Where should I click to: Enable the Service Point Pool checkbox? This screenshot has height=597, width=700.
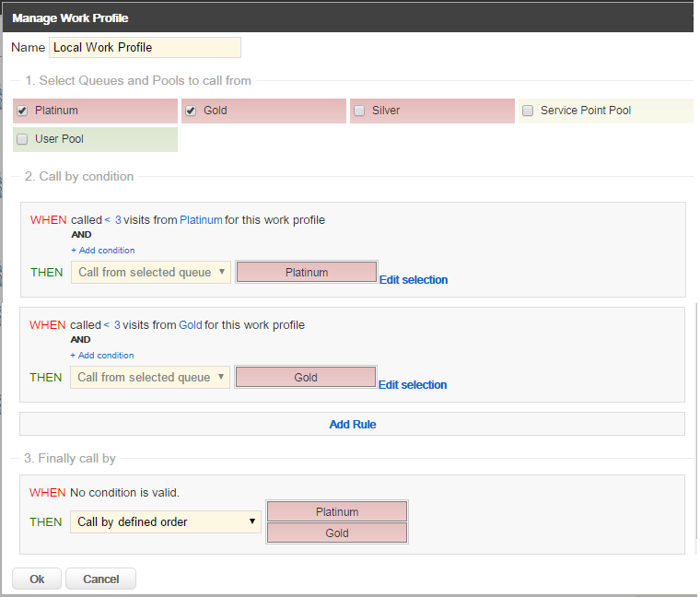528,111
